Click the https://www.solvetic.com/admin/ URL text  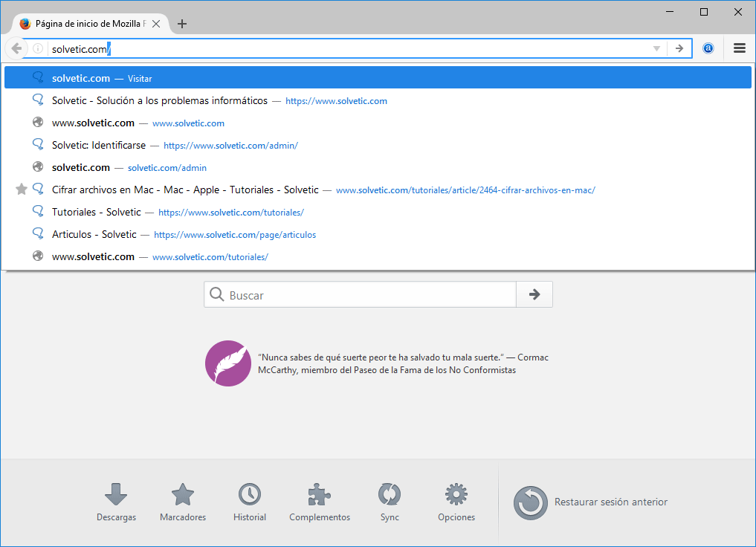point(230,146)
